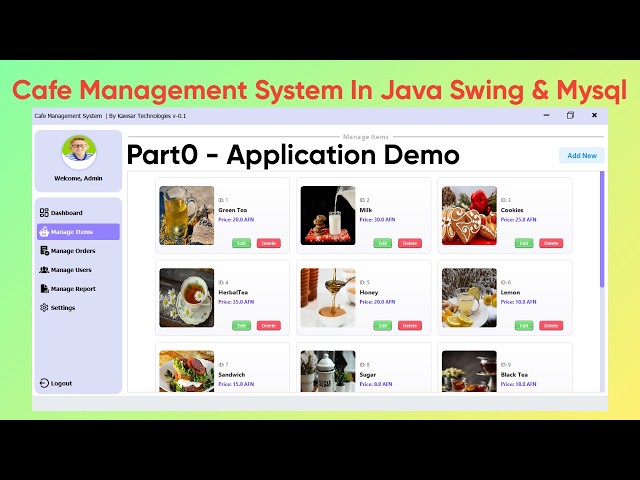
Task: Click the Honey product image
Action: [328, 298]
